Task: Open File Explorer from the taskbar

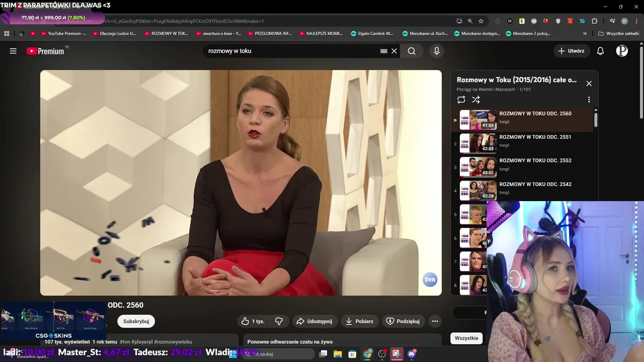Action: point(338,354)
